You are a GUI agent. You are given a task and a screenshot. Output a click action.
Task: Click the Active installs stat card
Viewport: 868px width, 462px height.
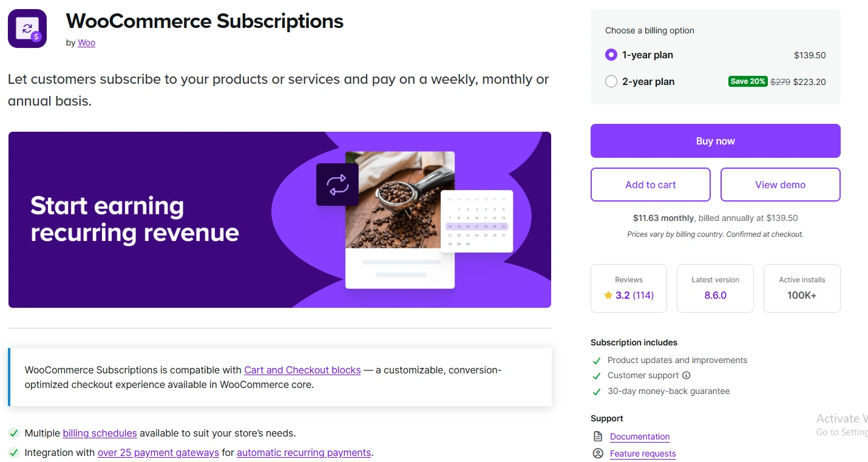802,288
